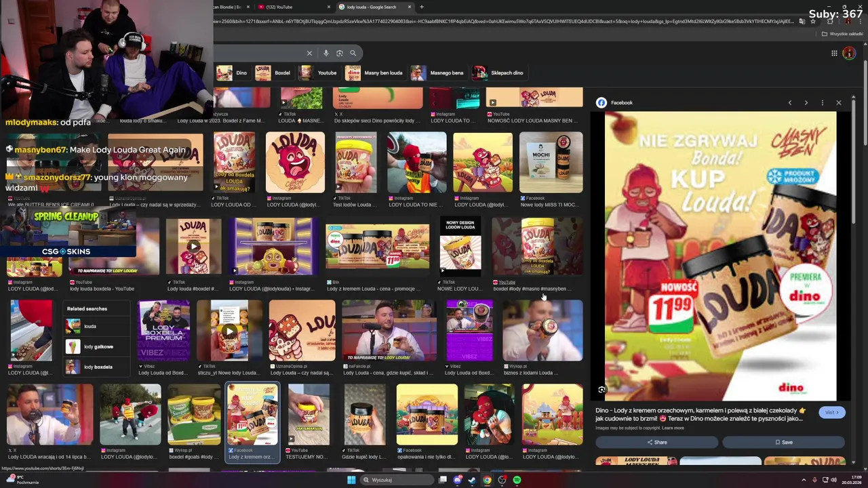Open Steam from the taskbar

coord(473,480)
